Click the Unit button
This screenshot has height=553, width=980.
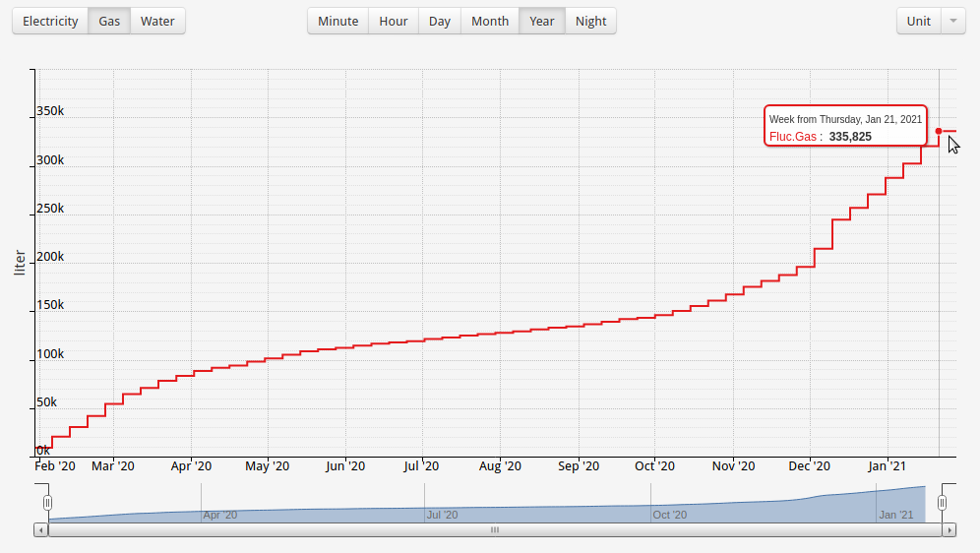pyautogui.click(x=919, y=21)
